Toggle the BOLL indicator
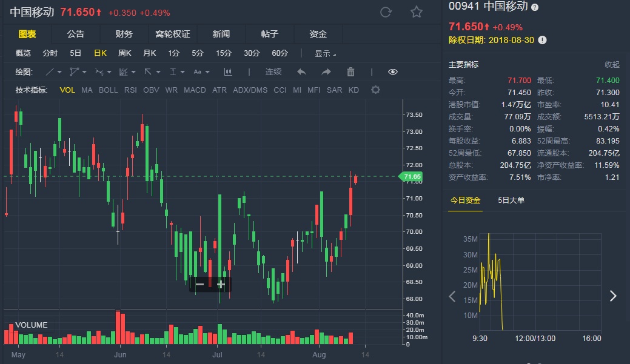Screen dimensions: 630x364 click(x=108, y=90)
